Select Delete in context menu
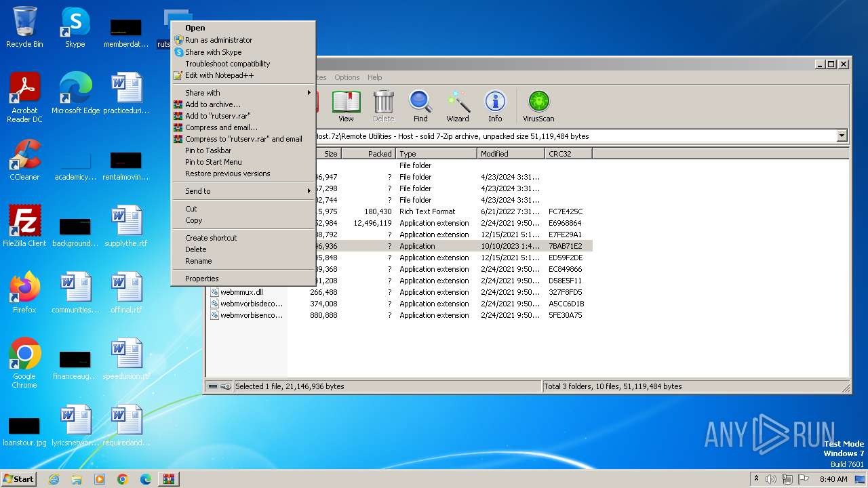The image size is (868, 488). tap(243, 249)
